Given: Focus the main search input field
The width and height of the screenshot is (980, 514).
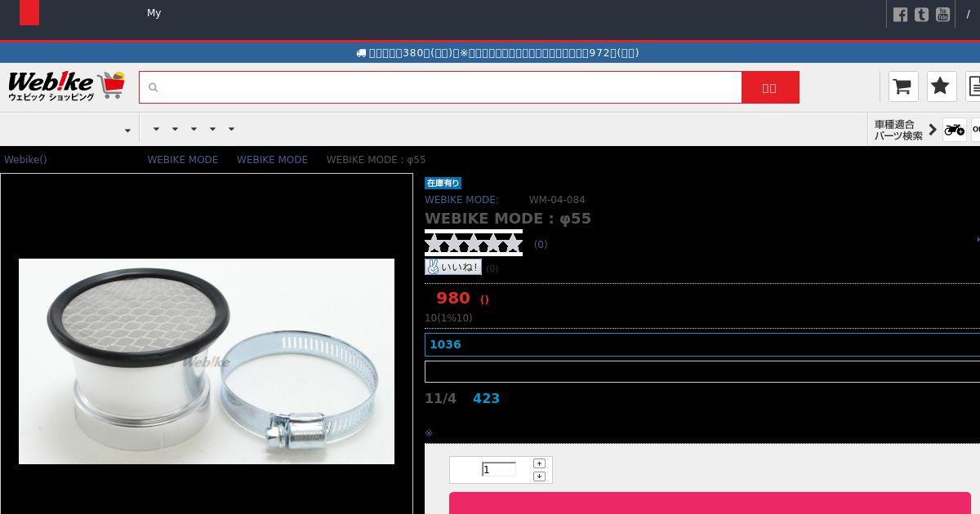Looking at the screenshot, I should (440, 87).
